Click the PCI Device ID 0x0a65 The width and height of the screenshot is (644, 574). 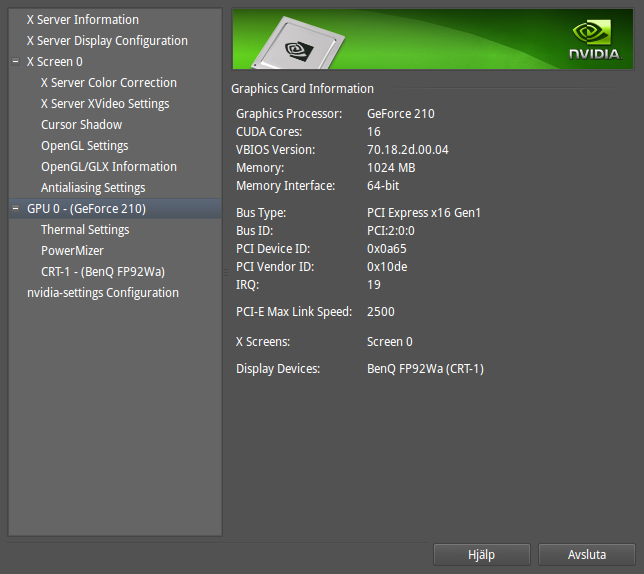386,249
